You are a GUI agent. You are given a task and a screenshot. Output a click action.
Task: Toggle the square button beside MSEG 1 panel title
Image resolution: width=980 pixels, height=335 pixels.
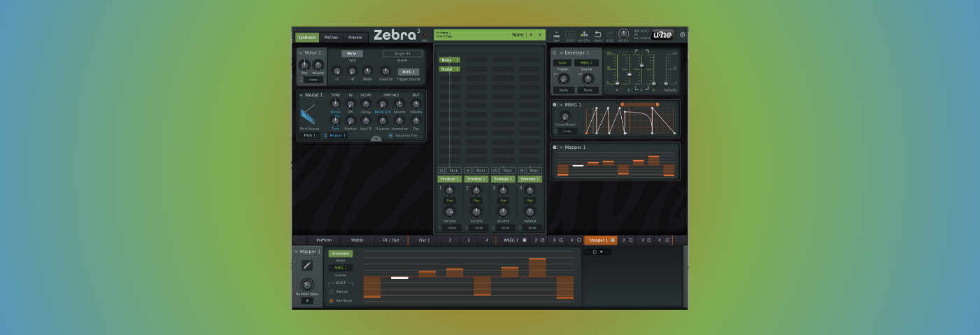click(555, 104)
